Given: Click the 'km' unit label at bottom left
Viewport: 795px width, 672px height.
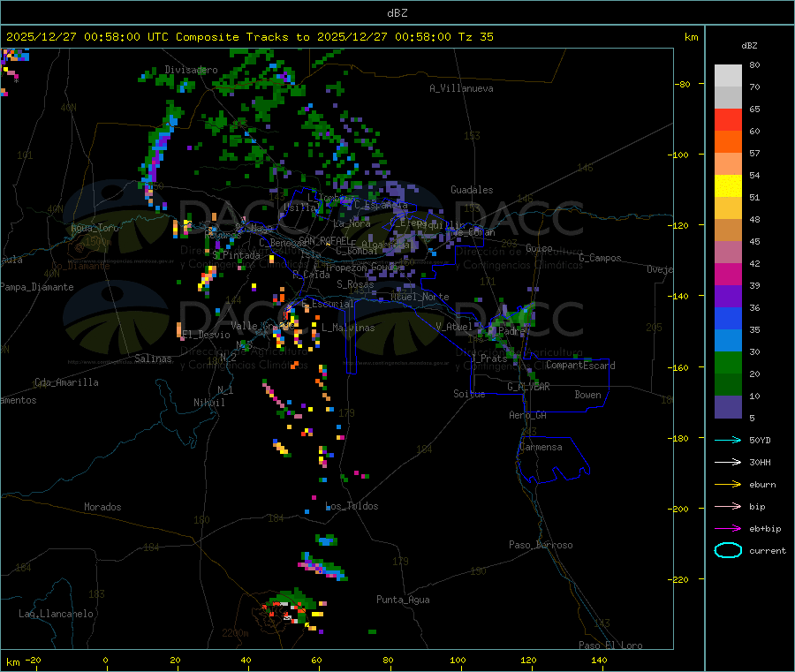Looking at the screenshot, I should (x=12, y=662).
